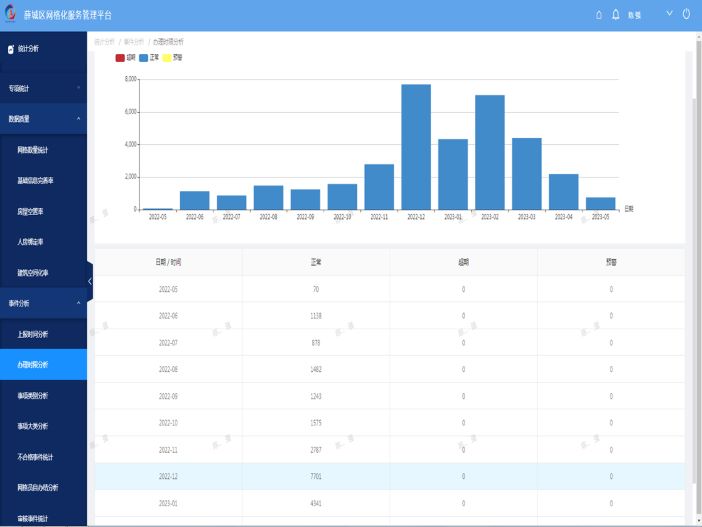Click the 超时 column header in the table
Screen dimensions: 702x527
tap(463, 262)
